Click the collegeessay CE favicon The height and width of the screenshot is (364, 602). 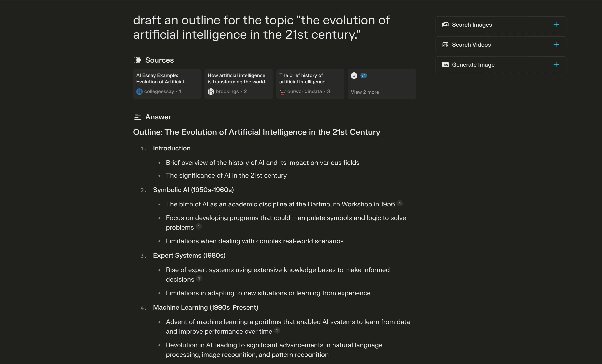[139, 92]
